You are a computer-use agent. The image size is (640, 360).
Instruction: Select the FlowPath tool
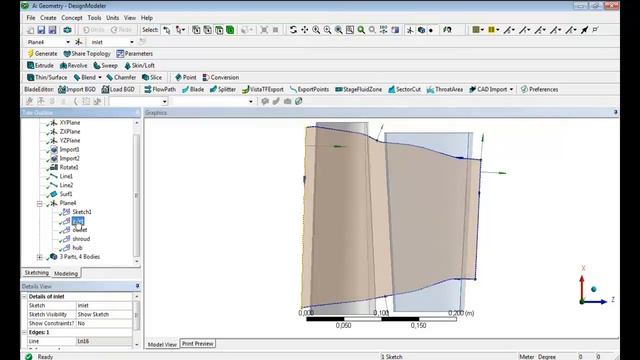click(160, 89)
